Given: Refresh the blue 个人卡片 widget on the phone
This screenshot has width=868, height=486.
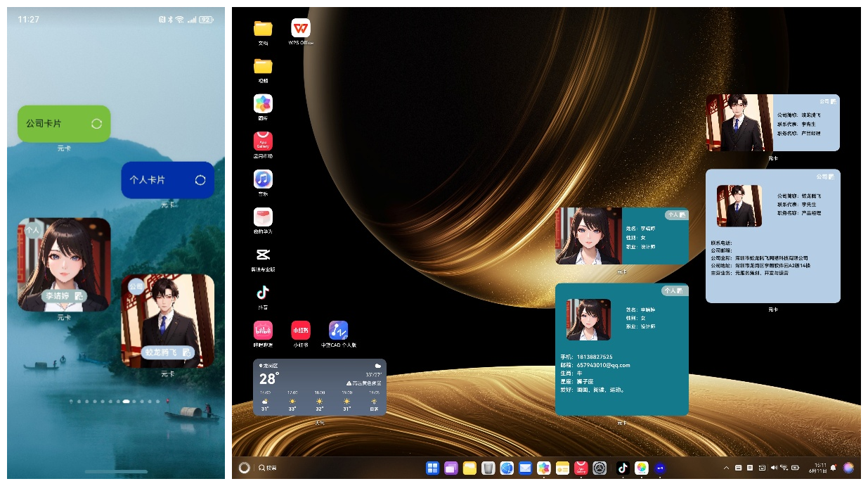Looking at the screenshot, I should tap(200, 180).
